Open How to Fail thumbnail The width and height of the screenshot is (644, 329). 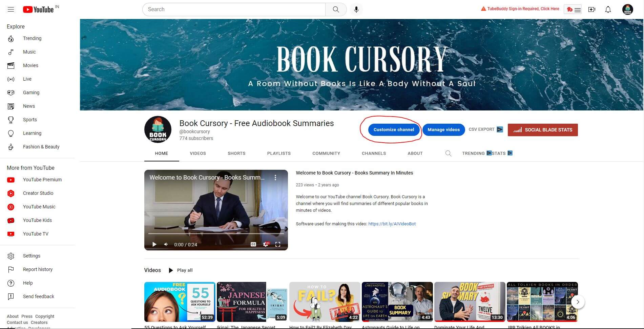coord(325,302)
